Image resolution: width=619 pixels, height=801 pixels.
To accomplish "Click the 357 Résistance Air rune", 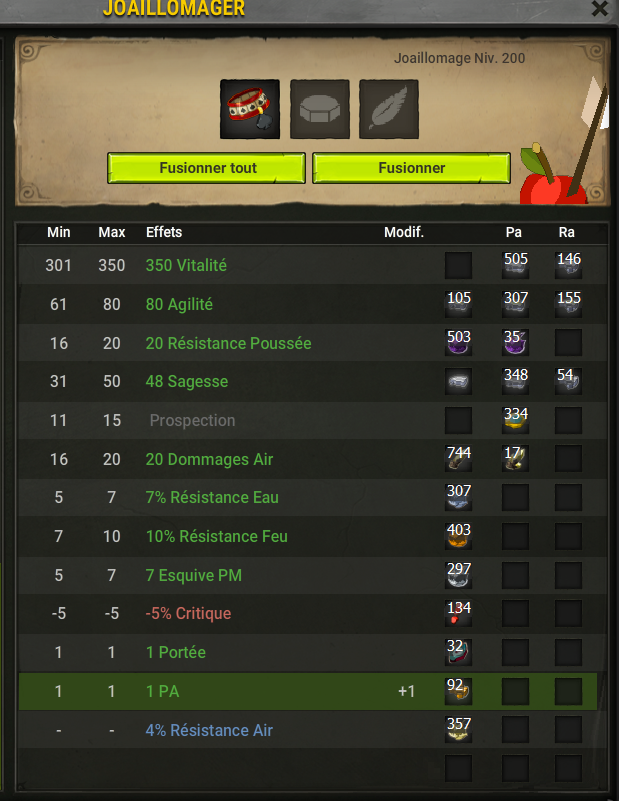I will pyautogui.click(x=459, y=729).
